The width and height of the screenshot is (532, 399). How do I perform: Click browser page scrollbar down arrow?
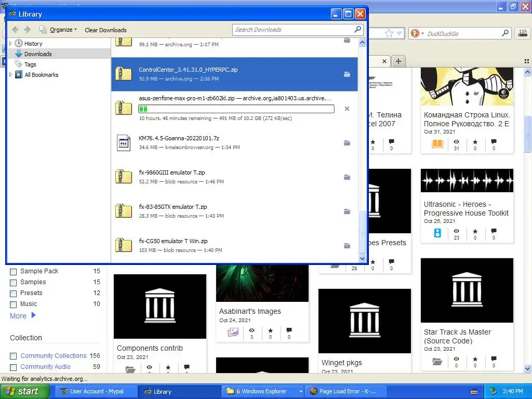[x=527, y=368]
